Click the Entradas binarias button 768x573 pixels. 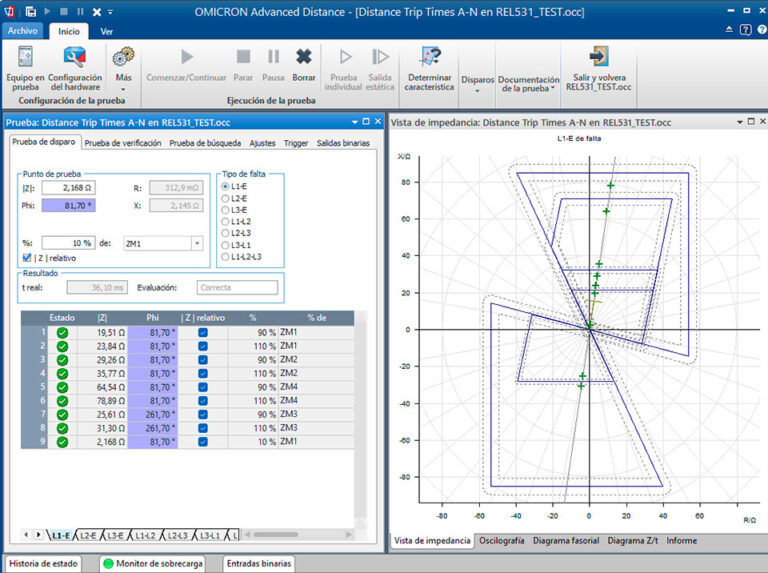click(259, 564)
